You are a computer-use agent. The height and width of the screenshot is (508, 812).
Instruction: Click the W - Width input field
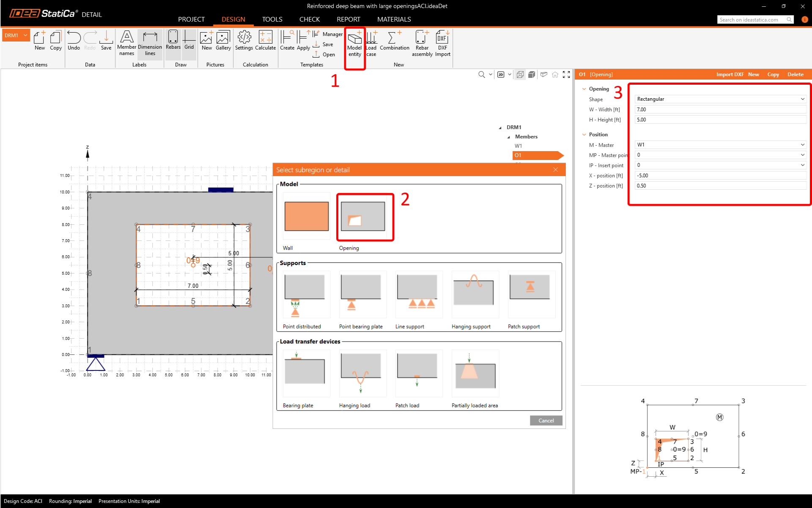click(x=720, y=110)
